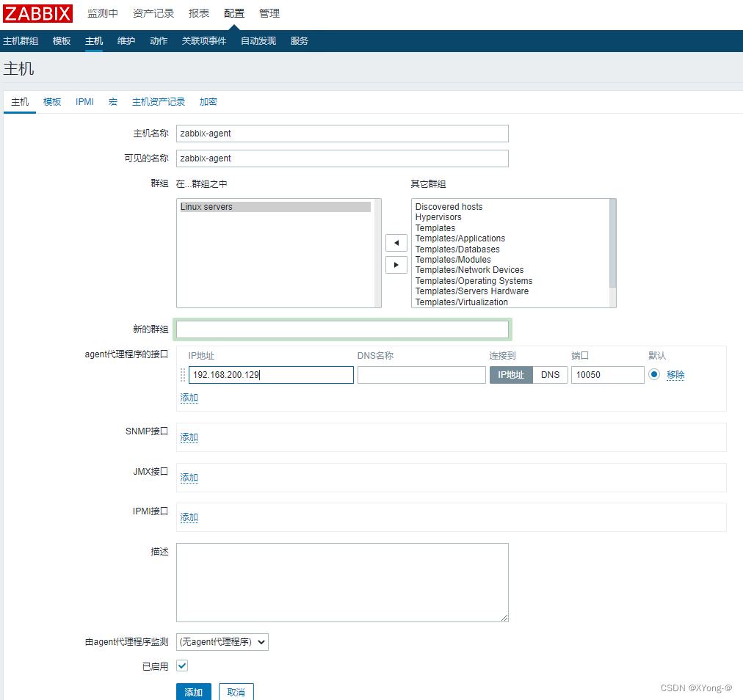Go to 服务 submenu
The height and width of the screenshot is (700, 743).
(300, 41)
